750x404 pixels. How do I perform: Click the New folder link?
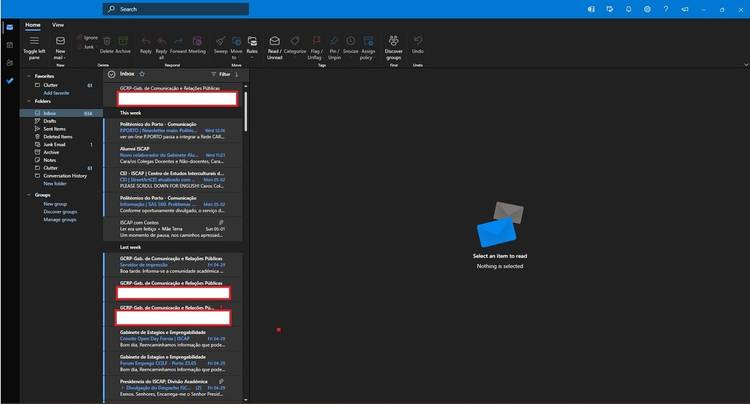[55, 184]
